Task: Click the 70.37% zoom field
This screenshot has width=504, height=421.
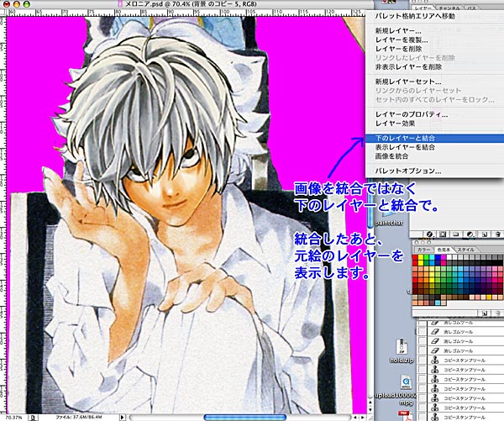Action: click(x=13, y=418)
